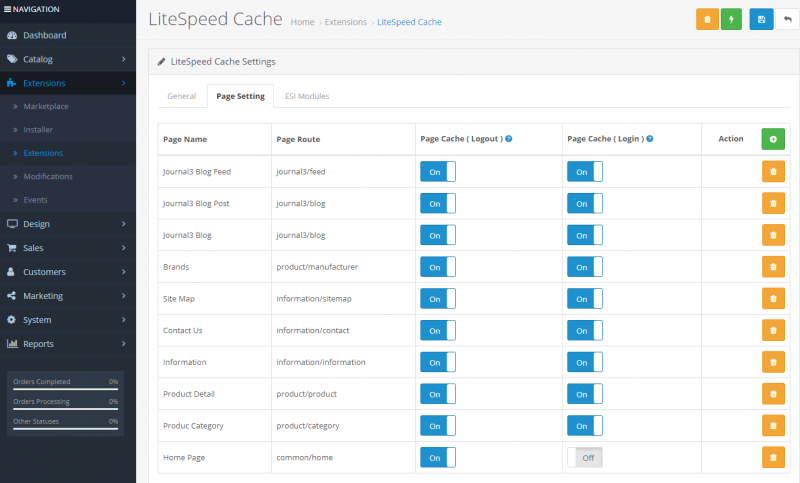Screen dimensions: 800x483
Task: Toggle logout cache for Contact Us
Action: click(x=438, y=331)
